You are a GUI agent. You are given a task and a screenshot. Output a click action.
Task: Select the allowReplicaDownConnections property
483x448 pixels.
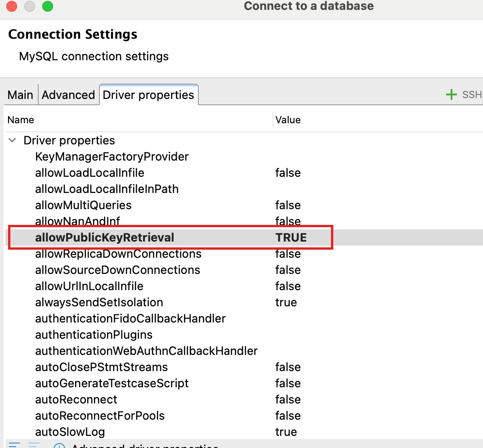pos(118,254)
